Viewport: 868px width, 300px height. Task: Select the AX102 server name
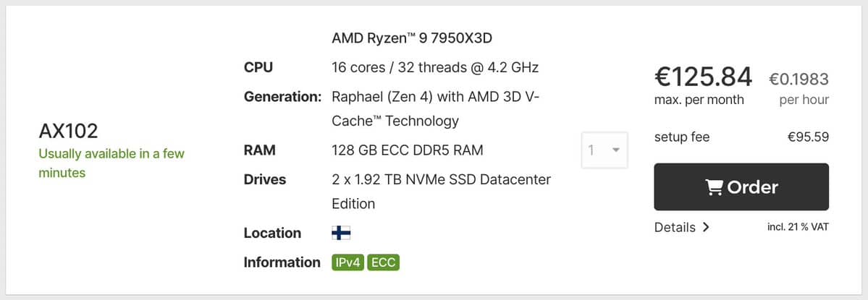pos(68,131)
